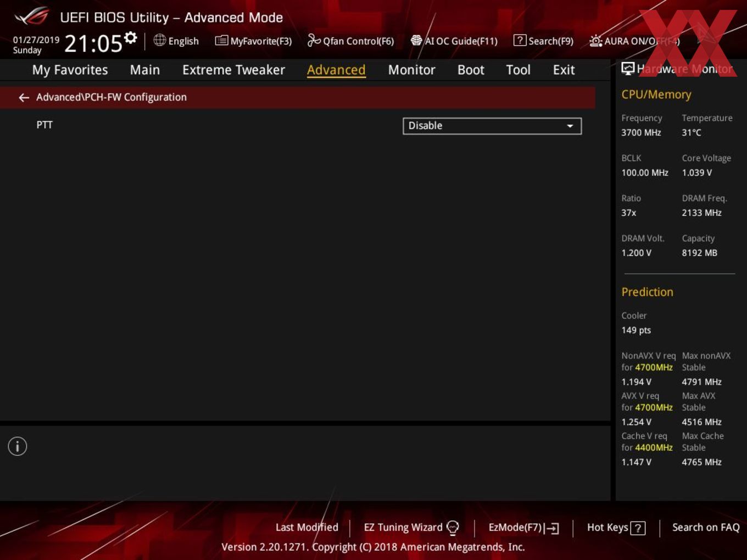Screen dimensions: 747x560
Task: Open the PTT Disable dropdown
Action: [x=492, y=126]
